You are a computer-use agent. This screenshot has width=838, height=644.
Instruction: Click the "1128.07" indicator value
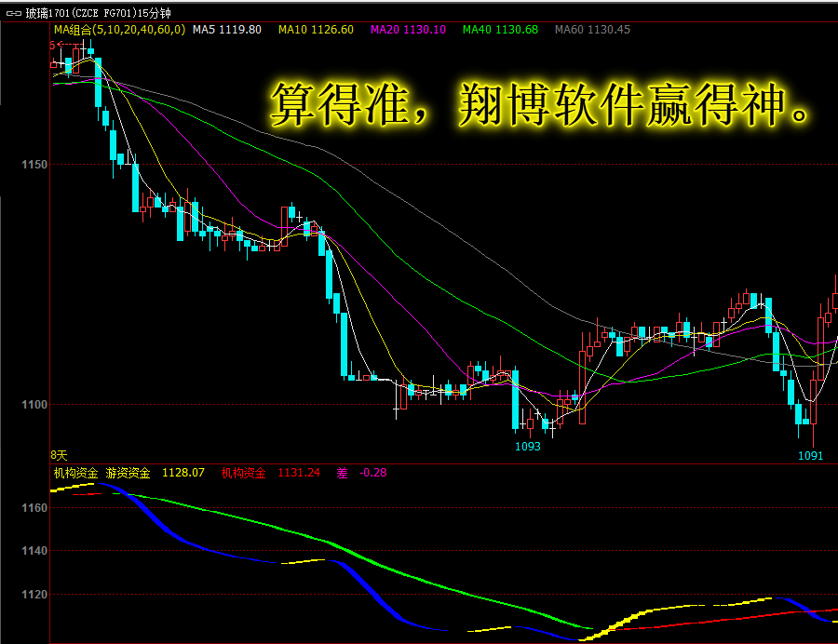tap(183, 473)
